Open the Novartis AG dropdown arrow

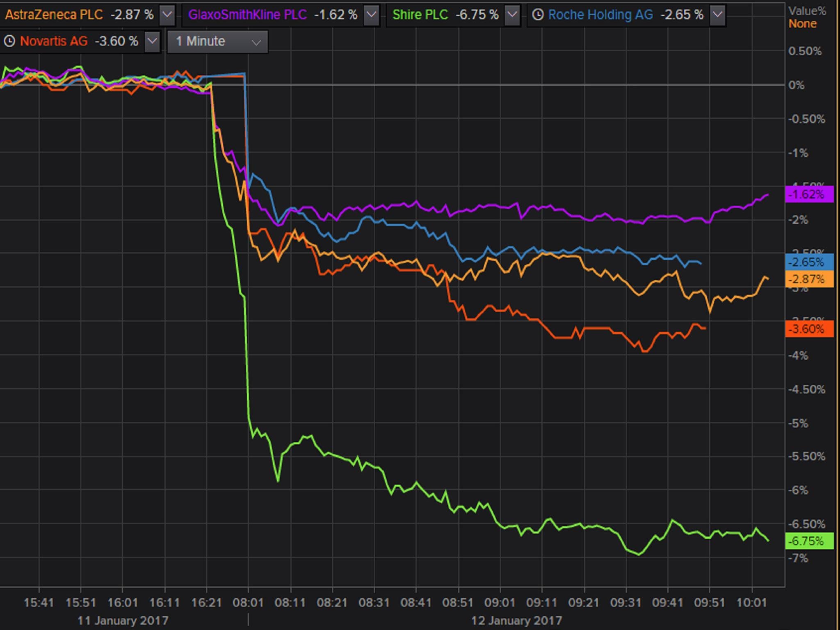(x=152, y=41)
